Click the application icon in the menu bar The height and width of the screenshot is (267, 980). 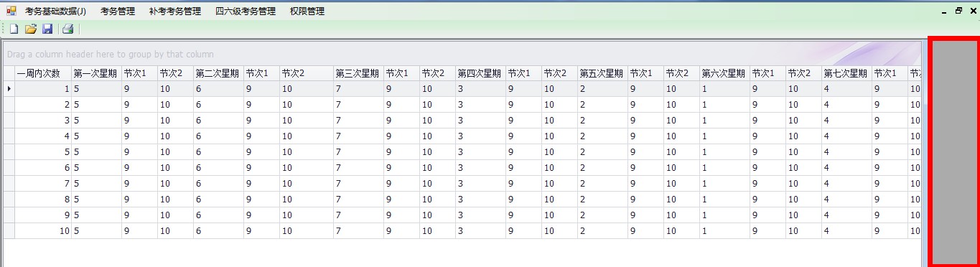click(x=11, y=11)
